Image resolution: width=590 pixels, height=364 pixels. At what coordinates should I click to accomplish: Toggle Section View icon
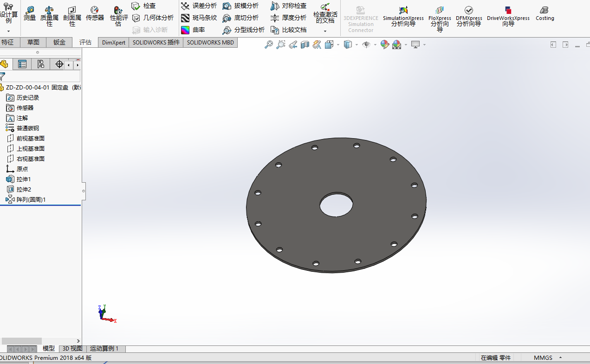point(305,45)
